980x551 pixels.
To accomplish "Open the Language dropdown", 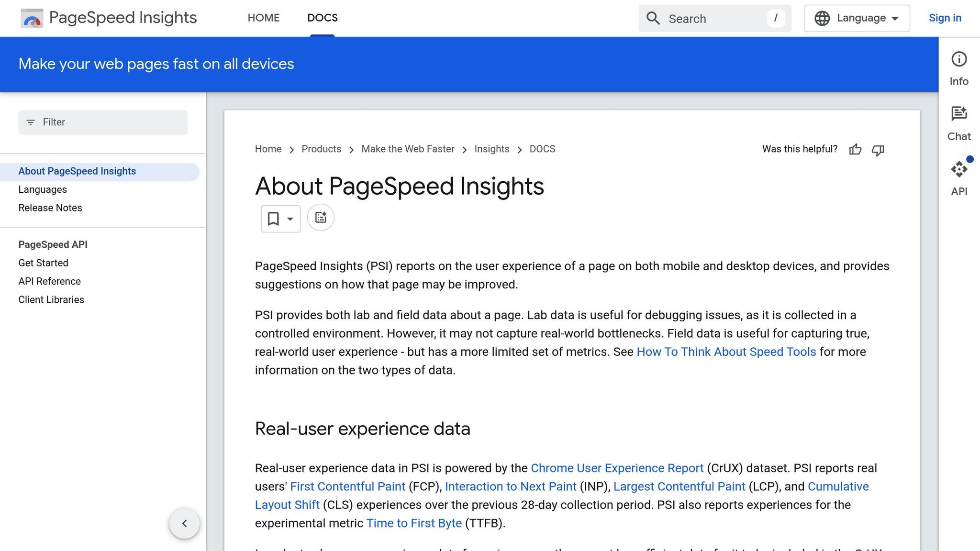I will (x=857, y=19).
